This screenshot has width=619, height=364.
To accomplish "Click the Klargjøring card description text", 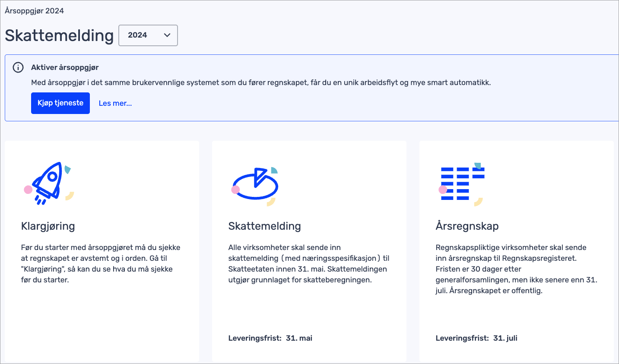I will 100,263.
